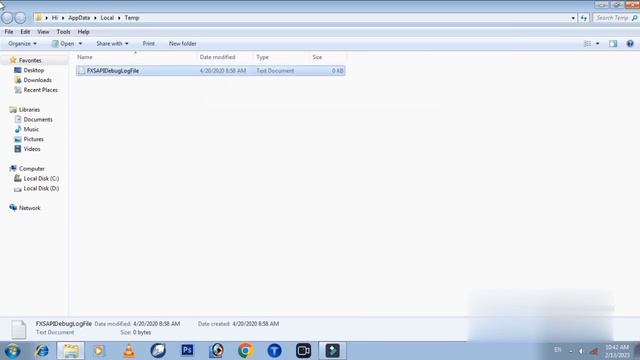Screen dimensions: 640x360
Task: Click the AppData breadcrumb segment
Action: [79, 18]
